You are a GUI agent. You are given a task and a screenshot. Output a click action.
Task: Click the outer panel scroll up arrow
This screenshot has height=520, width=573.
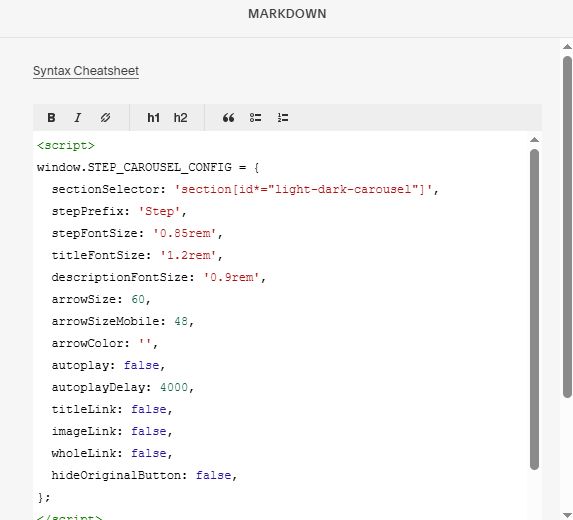[x=567, y=46]
